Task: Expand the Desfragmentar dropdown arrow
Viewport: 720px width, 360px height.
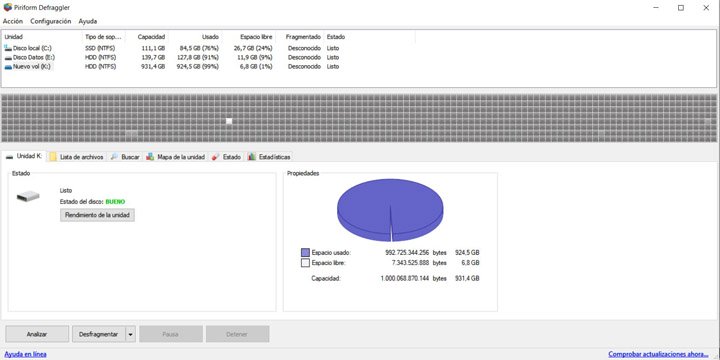Action: (131, 334)
